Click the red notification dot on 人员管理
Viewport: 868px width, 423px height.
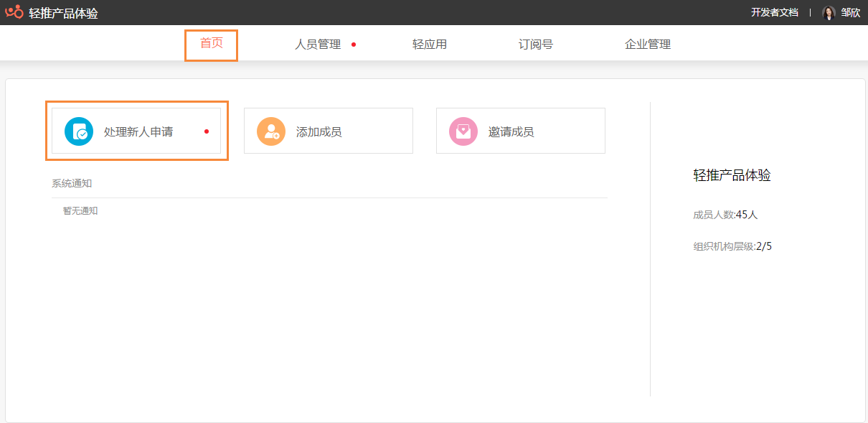pyautogui.click(x=353, y=43)
